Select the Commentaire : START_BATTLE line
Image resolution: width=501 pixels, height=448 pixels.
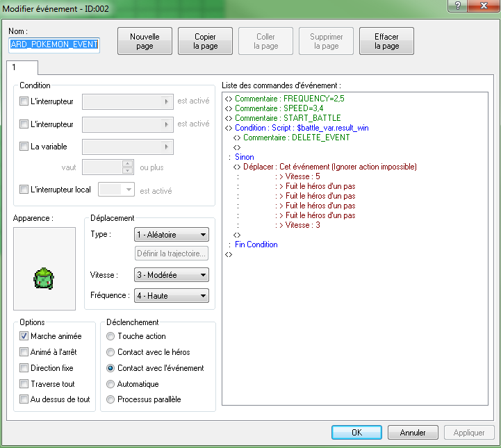pos(283,118)
